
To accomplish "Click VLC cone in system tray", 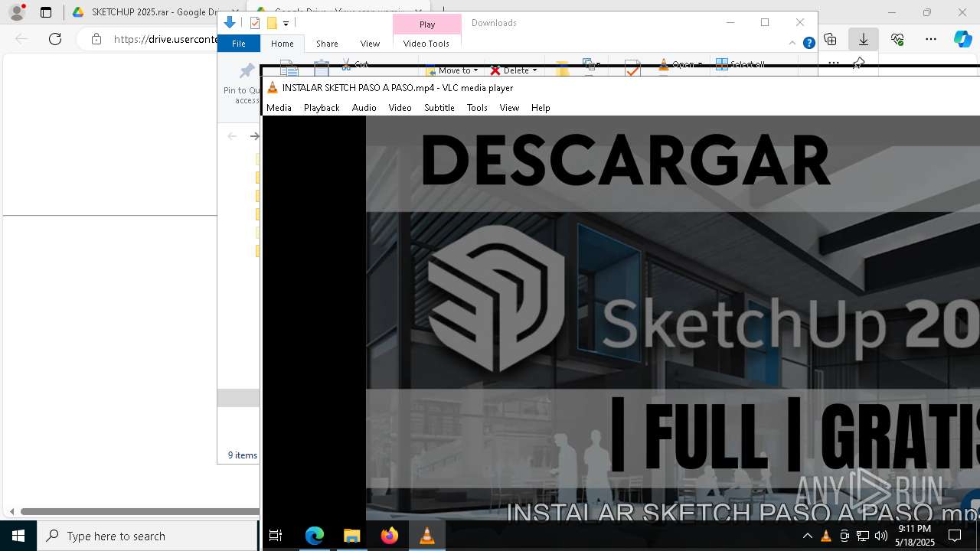I will [x=826, y=536].
